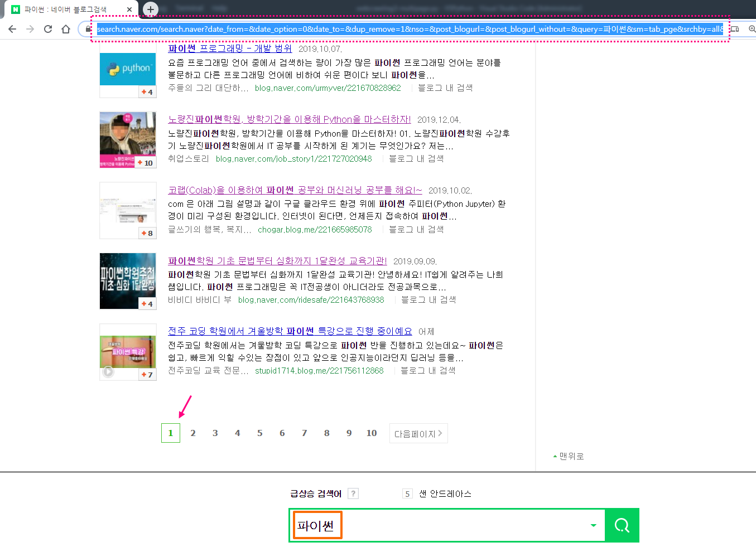Open URL blog.naver.com/urmyver/221670828962
756x547 pixels.
tap(328, 88)
